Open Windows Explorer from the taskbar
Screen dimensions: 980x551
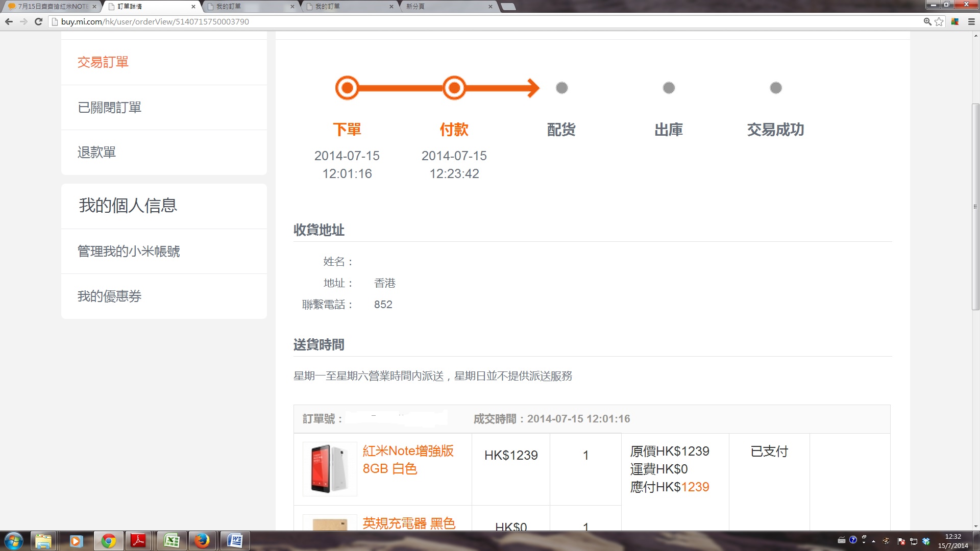[x=43, y=541]
